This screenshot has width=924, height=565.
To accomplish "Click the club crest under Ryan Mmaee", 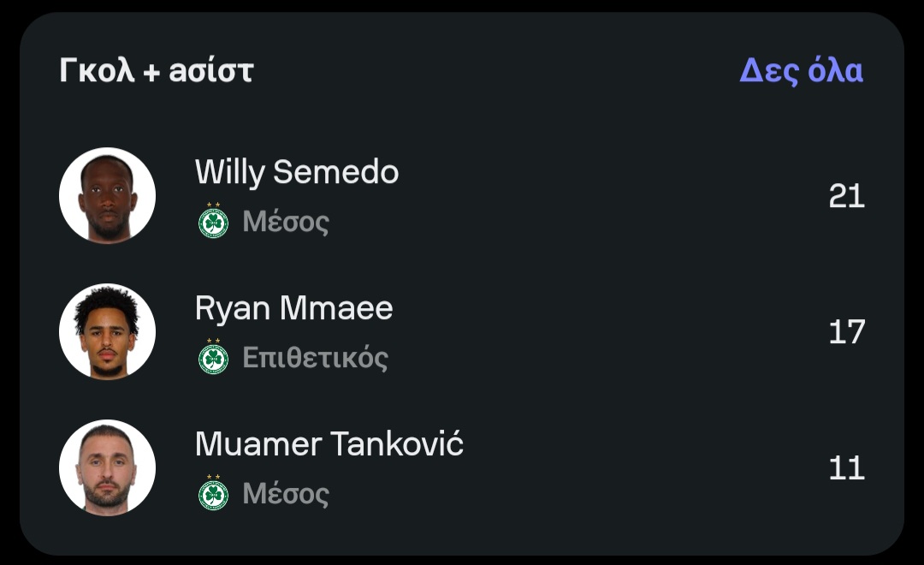I will tap(213, 359).
